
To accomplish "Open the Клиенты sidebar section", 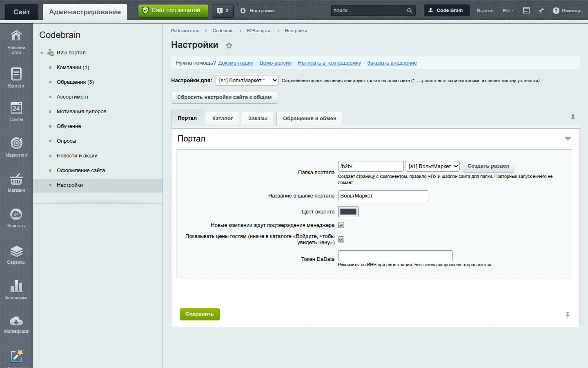I will 16,218.
